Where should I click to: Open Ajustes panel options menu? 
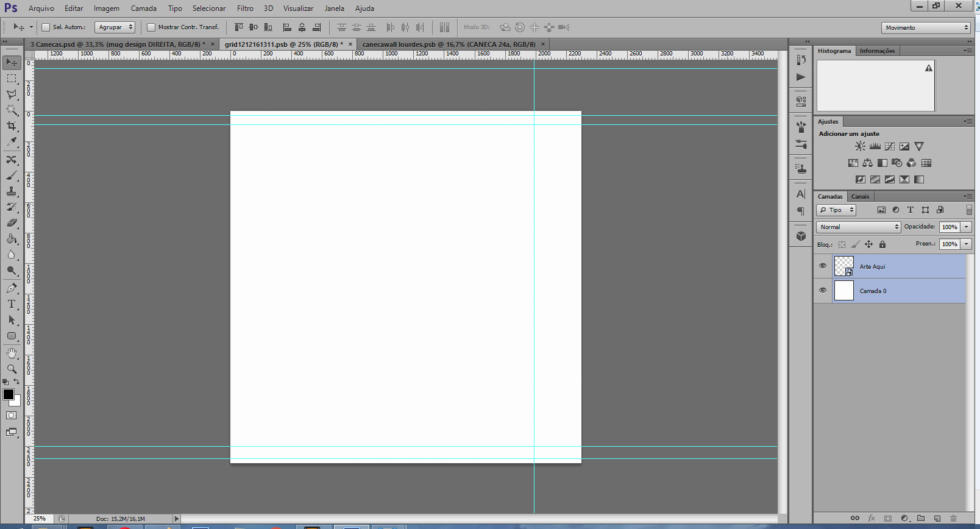tap(968, 121)
